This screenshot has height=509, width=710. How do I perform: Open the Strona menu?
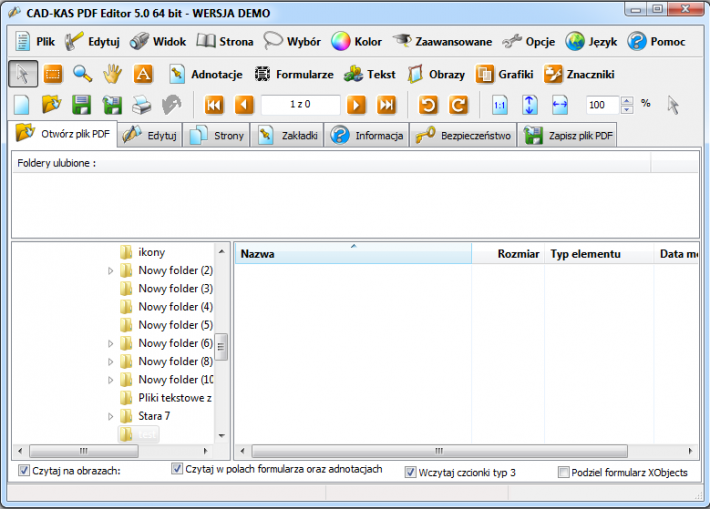click(225, 42)
